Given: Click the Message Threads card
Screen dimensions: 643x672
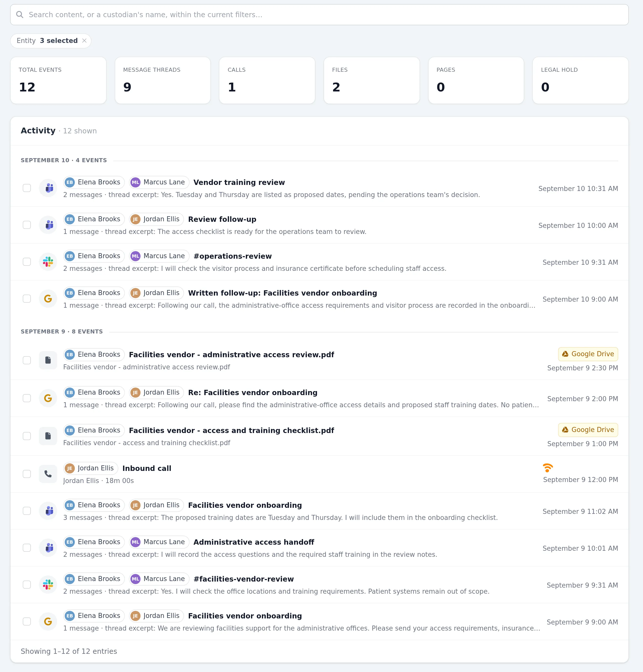Looking at the screenshot, I should click(x=163, y=81).
